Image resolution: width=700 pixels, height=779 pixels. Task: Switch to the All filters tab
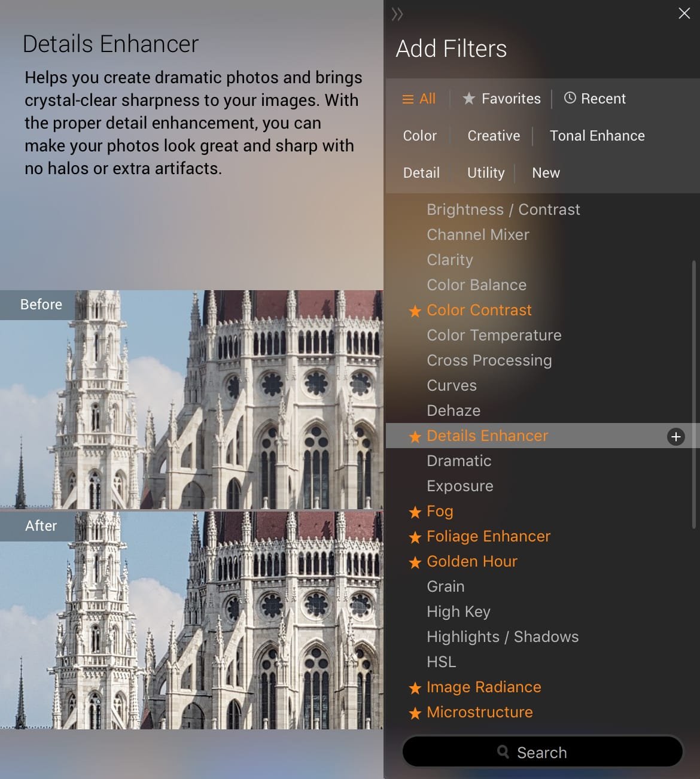click(419, 99)
